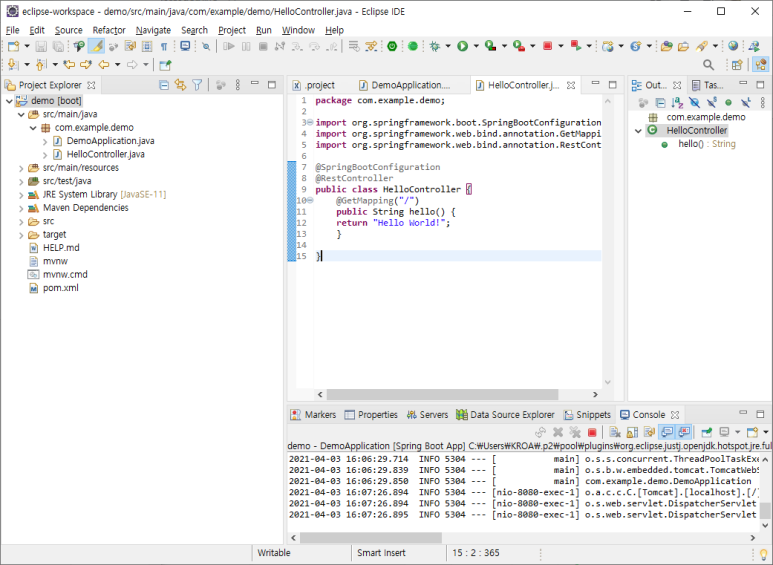Click the Relaunch stop-and-run icon
Image resolution: width=773 pixels, height=565 pixels.
coord(575,46)
